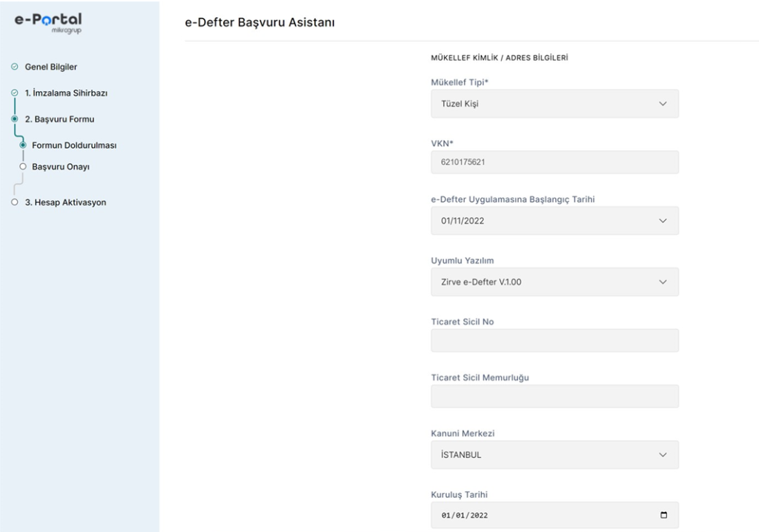The image size is (759, 532).
Task: Click the e-Portal mikrogrup logo
Action: coord(47,22)
